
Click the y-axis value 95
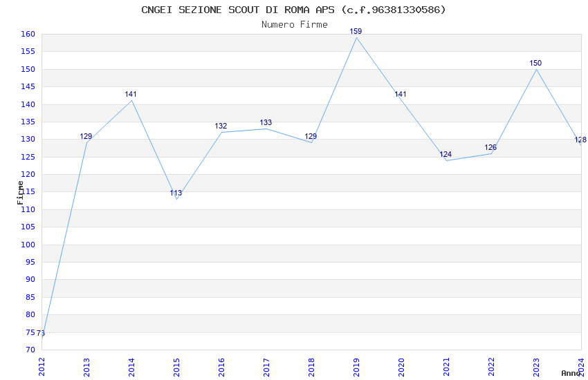tap(30, 262)
